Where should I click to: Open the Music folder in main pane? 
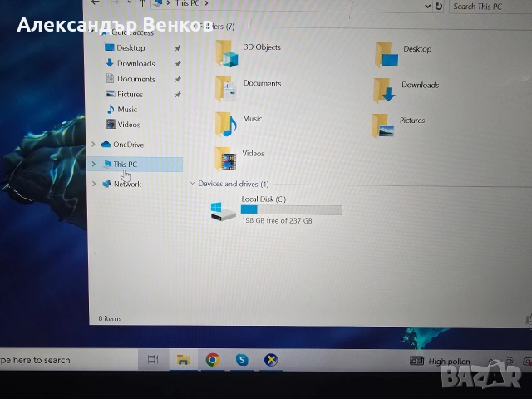pos(226,123)
